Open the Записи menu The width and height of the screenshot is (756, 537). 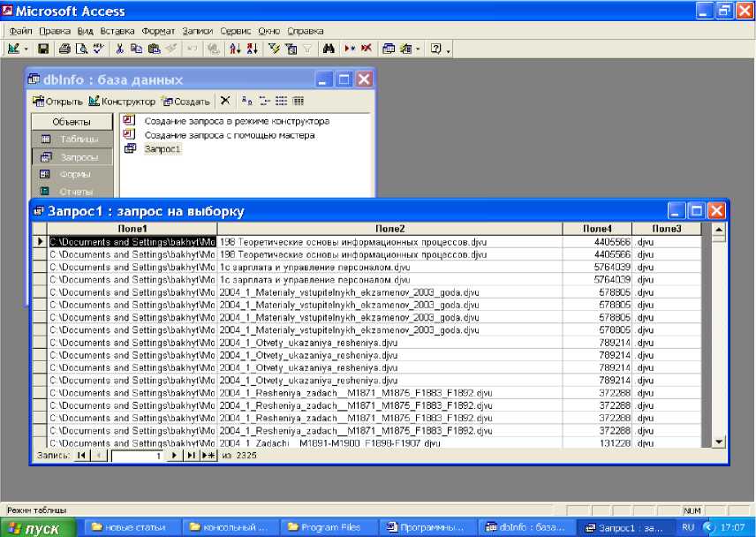pos(198,31)
